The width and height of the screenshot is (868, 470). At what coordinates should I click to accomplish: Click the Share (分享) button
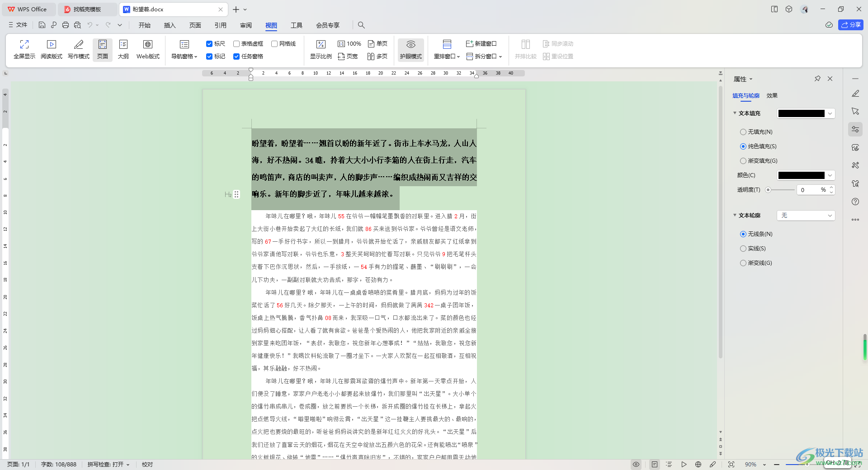point(851,25)
